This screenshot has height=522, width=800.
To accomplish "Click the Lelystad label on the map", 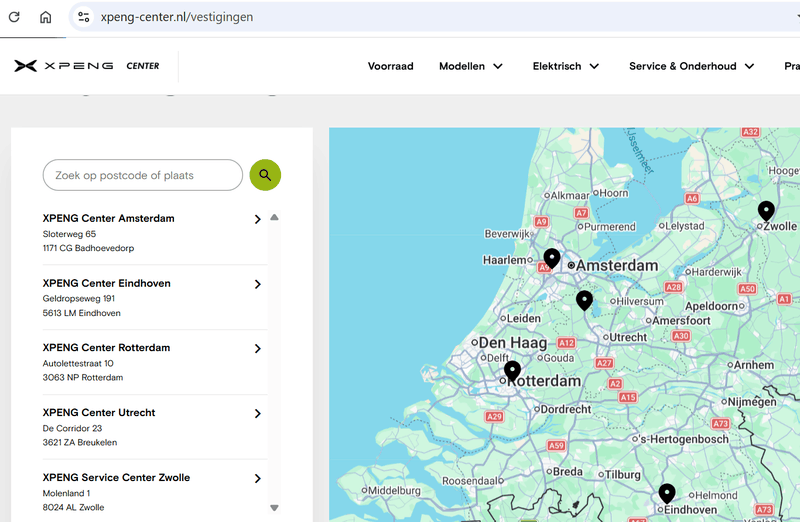I will [685, 226].
